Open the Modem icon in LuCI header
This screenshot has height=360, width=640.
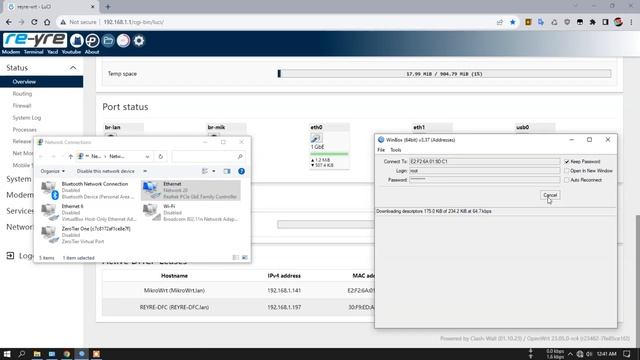tap(77, 40)
